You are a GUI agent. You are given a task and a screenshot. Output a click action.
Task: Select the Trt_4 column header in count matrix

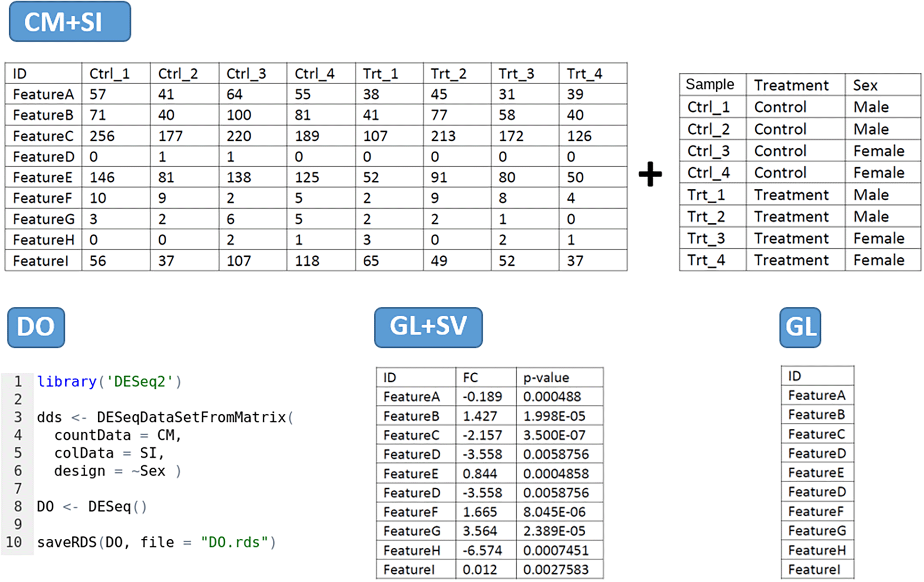pyautogui.click(x=584, y=74)
